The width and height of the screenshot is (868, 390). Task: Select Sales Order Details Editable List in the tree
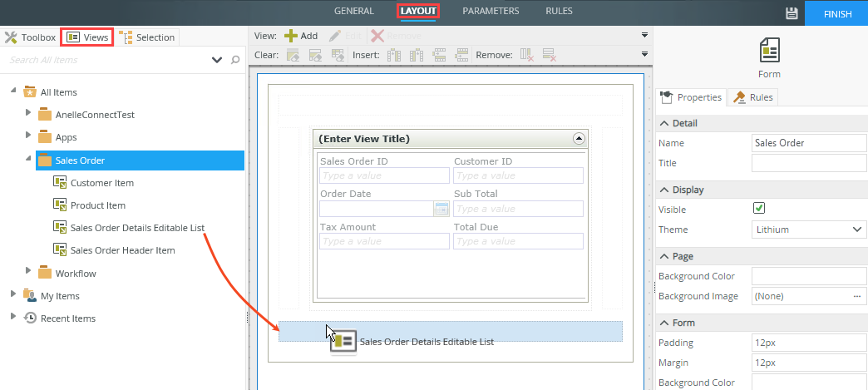(137, 228)
